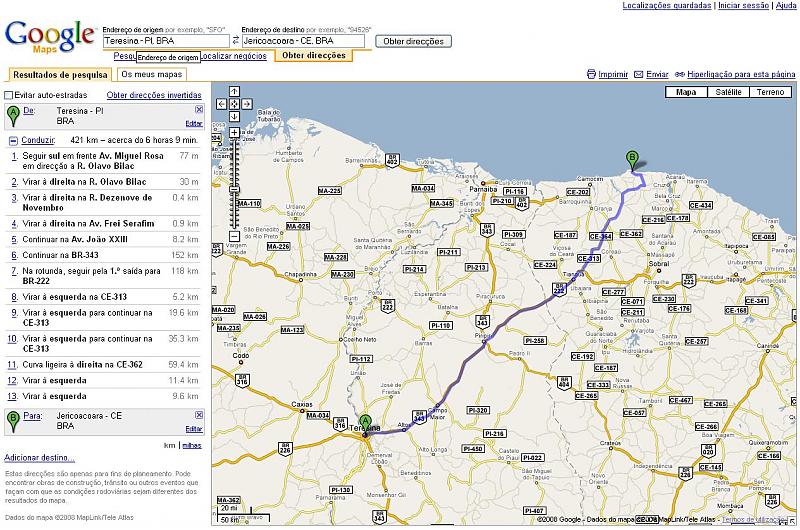Viewport: 800px width, 530px height.
Task: Switch distance units to milhas
Action: coord(192,445)
